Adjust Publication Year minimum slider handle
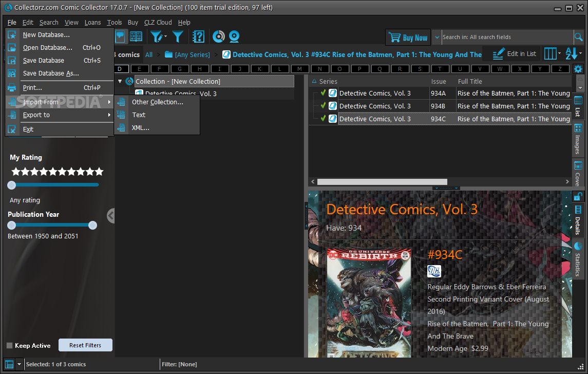Viewport: 588px width, 374px height. [12, 225]
